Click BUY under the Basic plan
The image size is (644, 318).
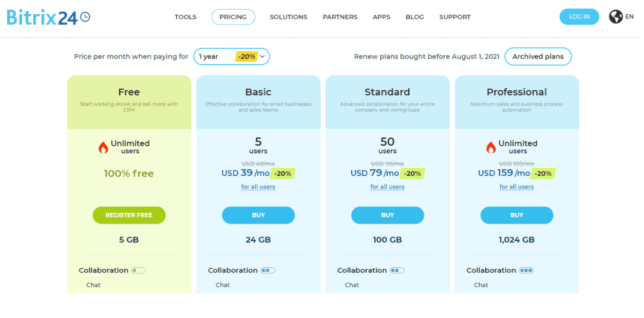tap(258, 215)
